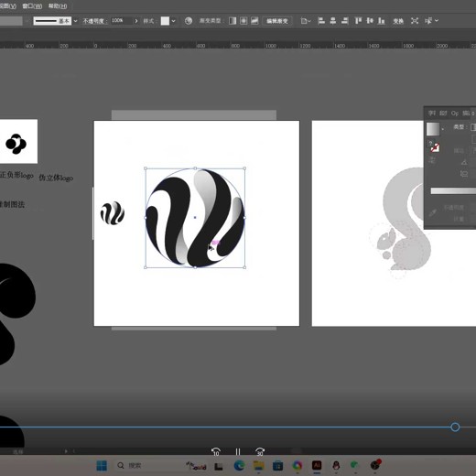Open gradient preset dropdown arrow beside swatch
This screenshot has width=476, height=476.
443,129
